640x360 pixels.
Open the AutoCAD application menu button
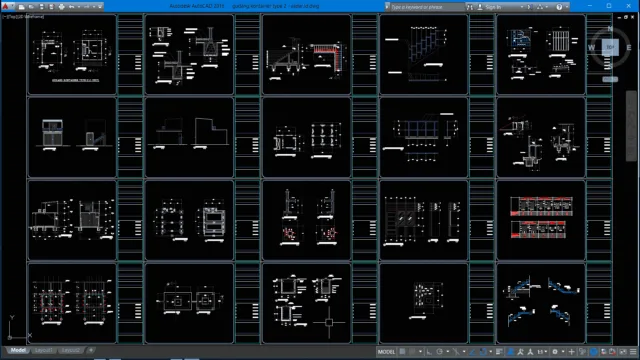point(6,7)
